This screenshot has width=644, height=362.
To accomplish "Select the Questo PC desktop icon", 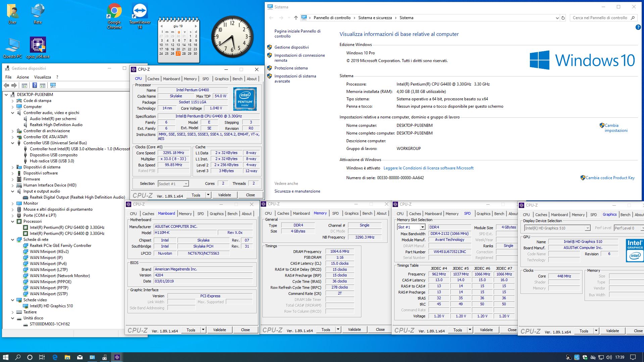I will point(12,48).
